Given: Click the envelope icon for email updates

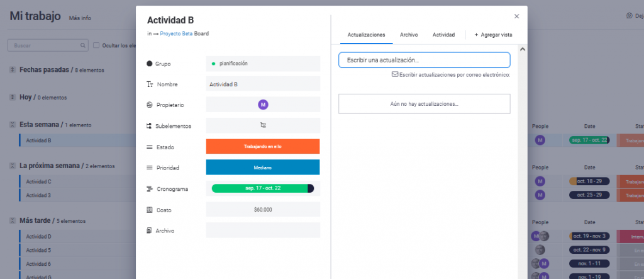Looking at the screenshot, I should 394,74.
